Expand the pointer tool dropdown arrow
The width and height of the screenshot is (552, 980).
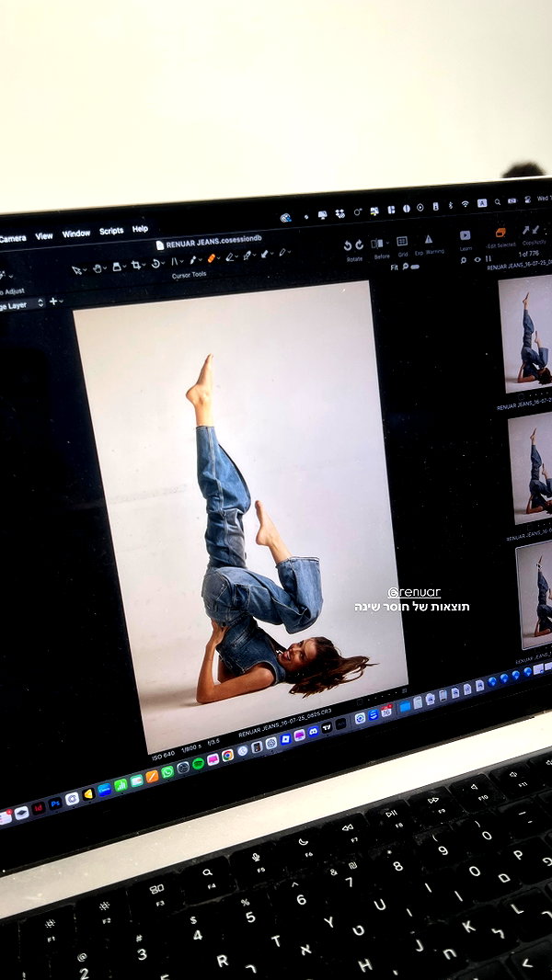[85, 269]
